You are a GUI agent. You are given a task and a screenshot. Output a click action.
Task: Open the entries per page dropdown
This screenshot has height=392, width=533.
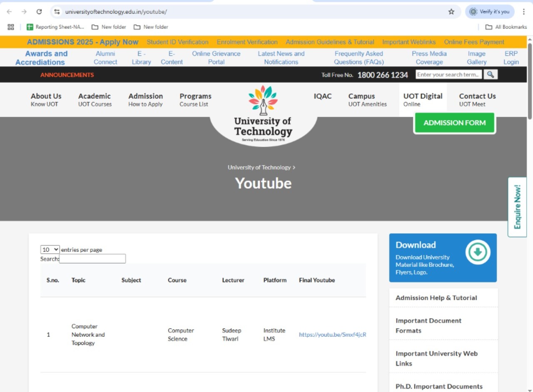coord(50,250)
